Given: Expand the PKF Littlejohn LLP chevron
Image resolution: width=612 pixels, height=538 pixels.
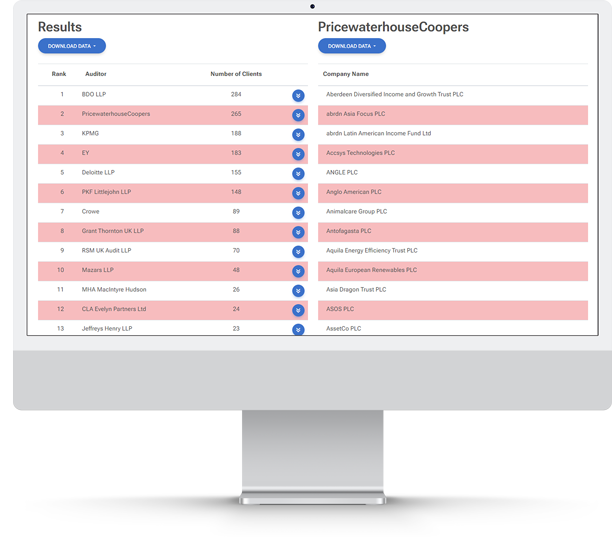Looking at the screenshot, I should tap(298, 193).
